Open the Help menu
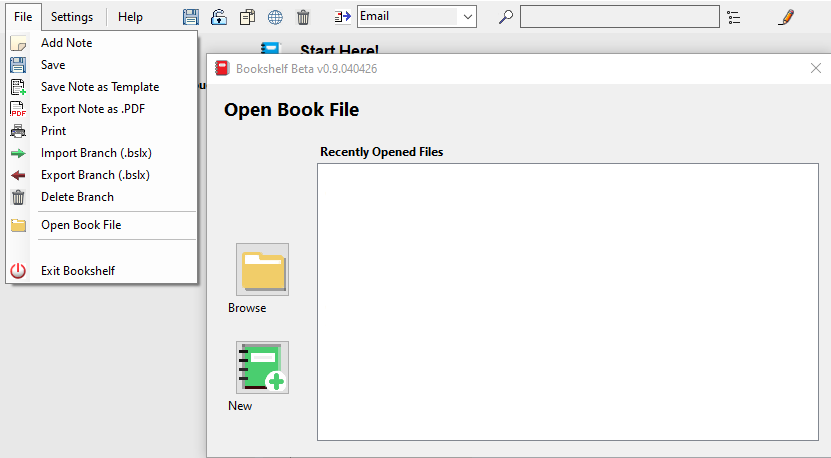Image resolution: width=831 pixels, height=458 pixels. pos(130,17)
